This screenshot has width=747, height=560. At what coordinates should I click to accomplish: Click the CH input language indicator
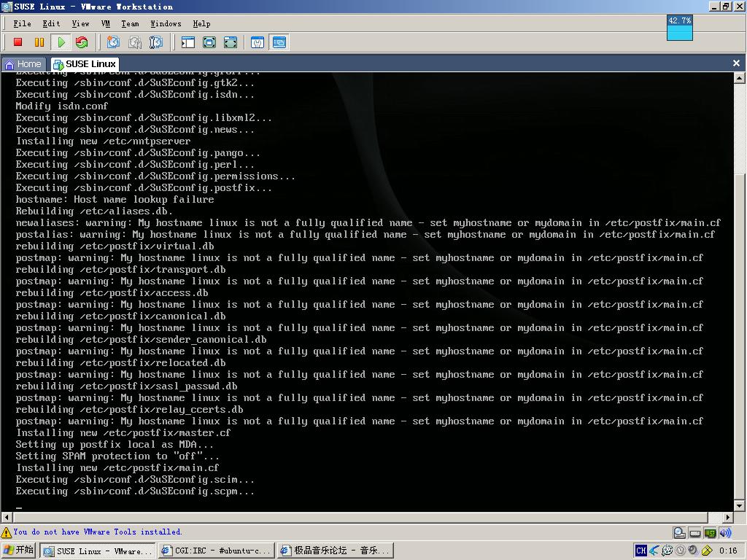tap(640, 551)
